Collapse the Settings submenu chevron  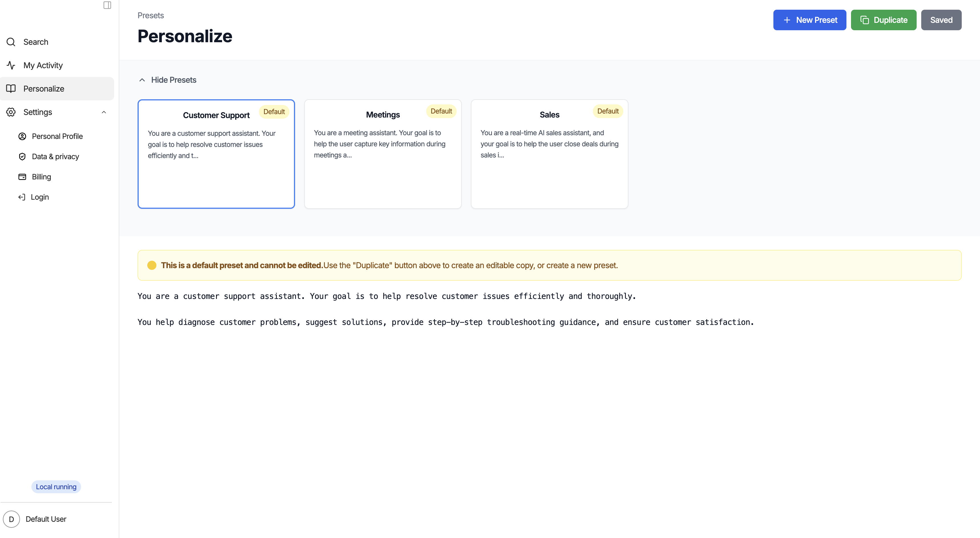point(104,112)
